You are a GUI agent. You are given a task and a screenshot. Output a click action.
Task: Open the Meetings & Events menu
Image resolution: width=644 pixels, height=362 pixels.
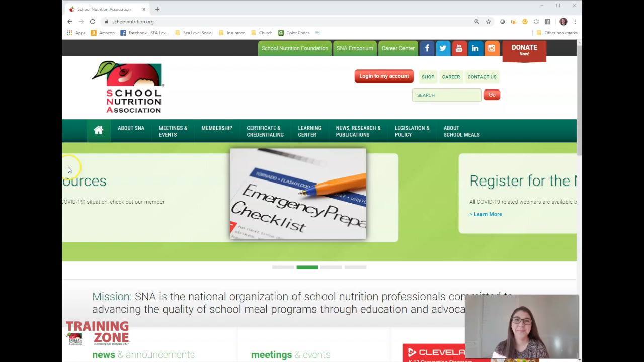point(173,131)
